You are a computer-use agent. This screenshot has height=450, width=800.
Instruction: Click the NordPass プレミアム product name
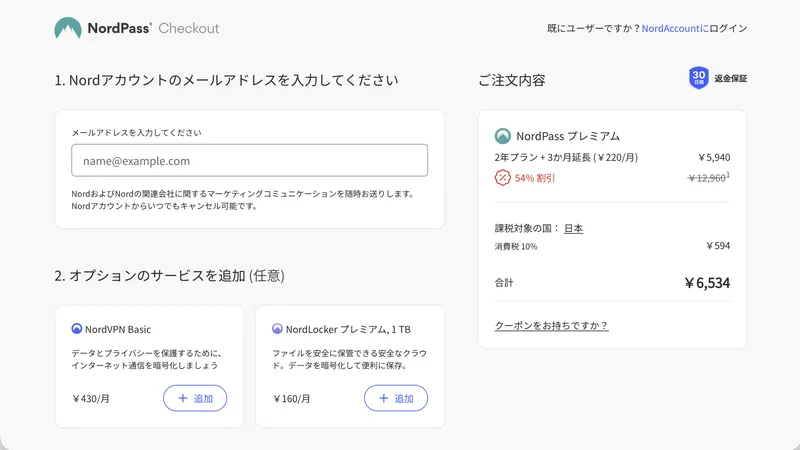coord(568,136)
